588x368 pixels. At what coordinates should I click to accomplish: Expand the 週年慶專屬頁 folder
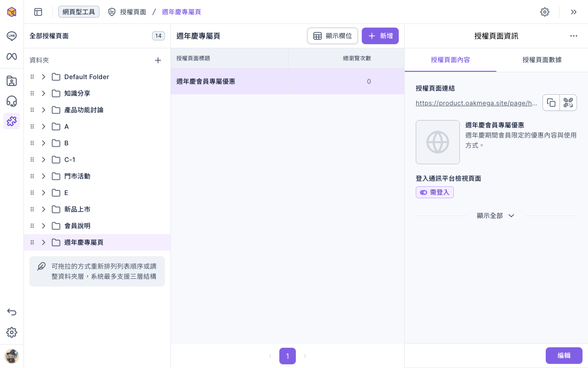point(44,242)
